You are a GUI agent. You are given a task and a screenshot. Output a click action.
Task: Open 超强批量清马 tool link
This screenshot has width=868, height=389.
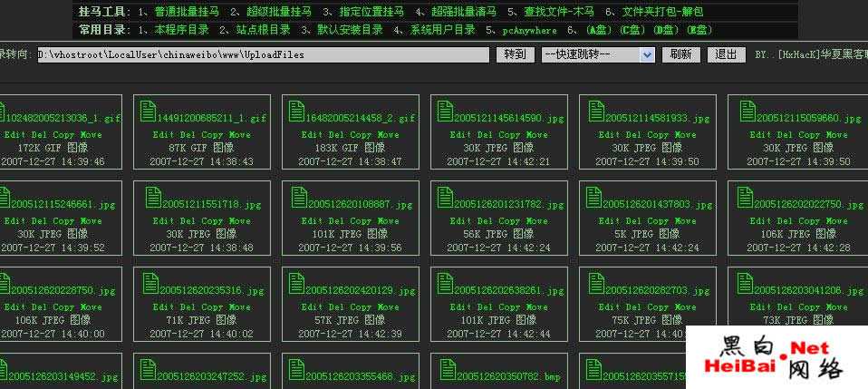click(464, 11)
